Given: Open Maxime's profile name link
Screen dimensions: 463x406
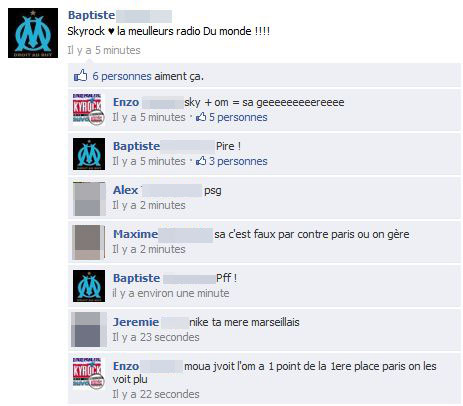Looking at the screenshot, I should 135,234.
